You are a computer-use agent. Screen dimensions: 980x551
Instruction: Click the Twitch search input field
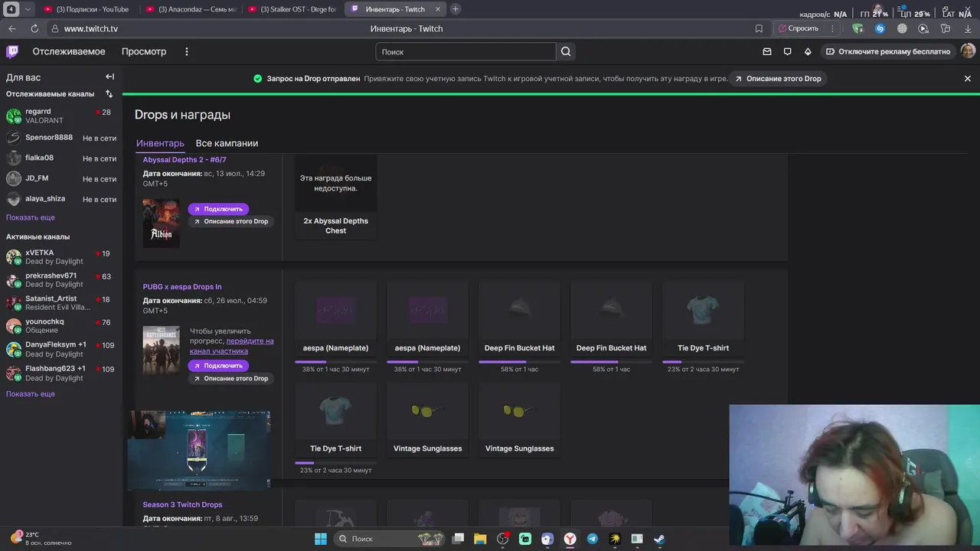465,51
